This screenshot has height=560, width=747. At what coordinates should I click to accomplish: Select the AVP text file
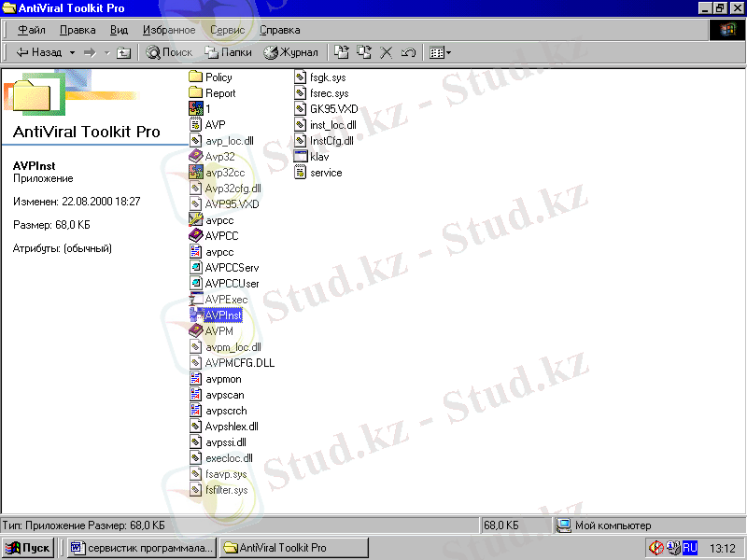click(207, 125)
